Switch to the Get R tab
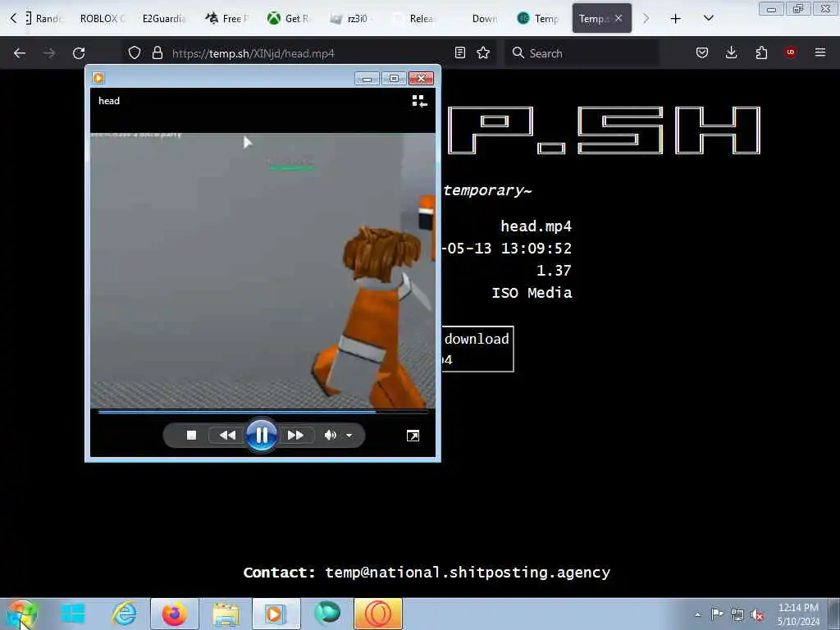 click(x=289, y=19)
